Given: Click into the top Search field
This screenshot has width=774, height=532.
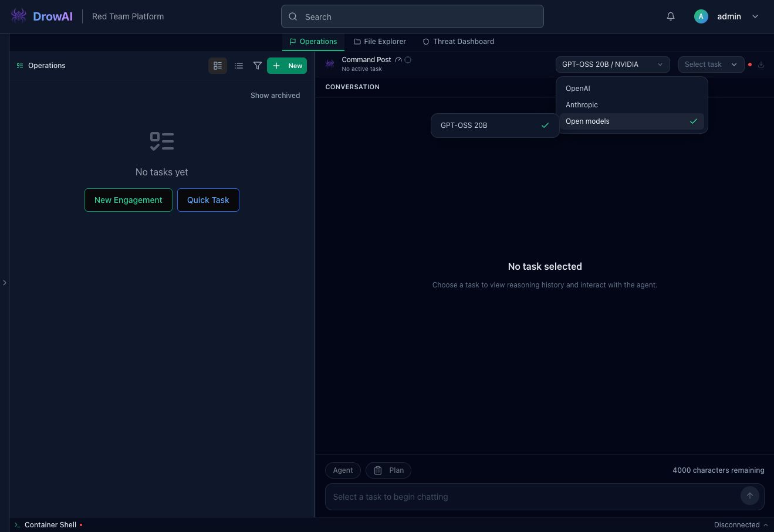Looking at the screenshot, I should (x=413, y=16).
